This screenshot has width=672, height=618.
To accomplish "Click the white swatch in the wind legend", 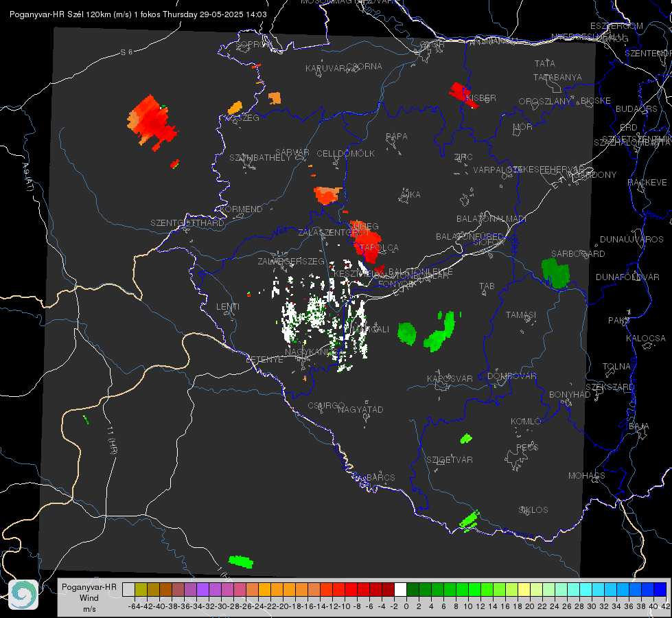I will pos(400,589).
